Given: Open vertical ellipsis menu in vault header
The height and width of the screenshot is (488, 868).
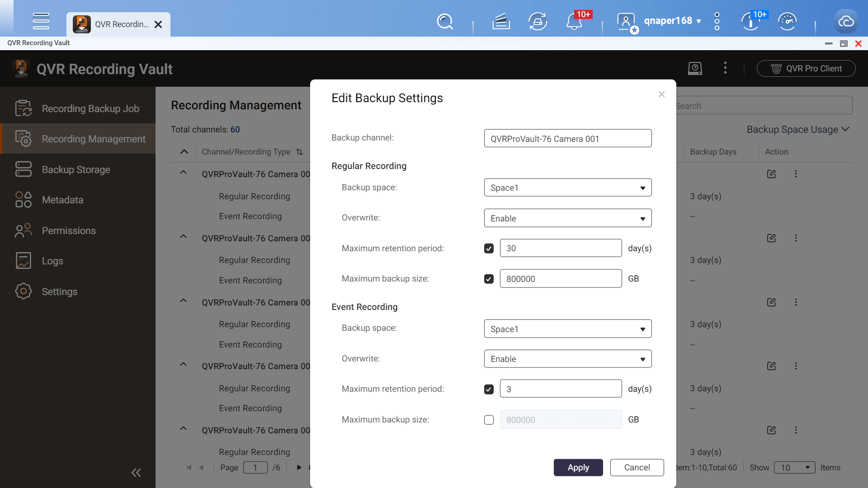Looking at the screenshot, I should [x=725, y=68].
